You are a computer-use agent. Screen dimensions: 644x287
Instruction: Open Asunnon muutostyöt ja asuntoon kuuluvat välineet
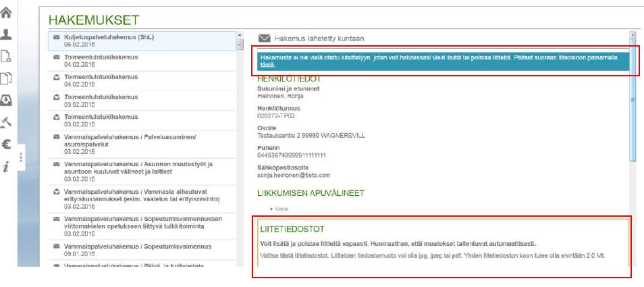[142, 172]
